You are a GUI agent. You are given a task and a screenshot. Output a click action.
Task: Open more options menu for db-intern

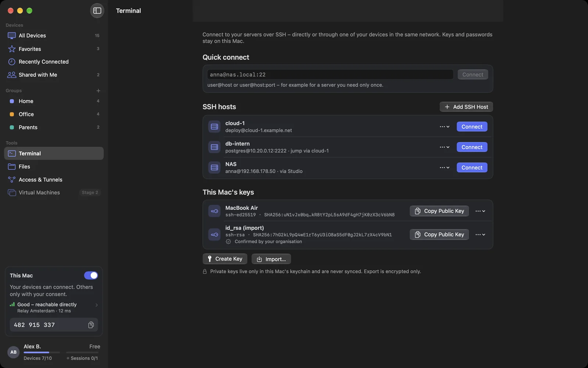[x=444, y=147]
